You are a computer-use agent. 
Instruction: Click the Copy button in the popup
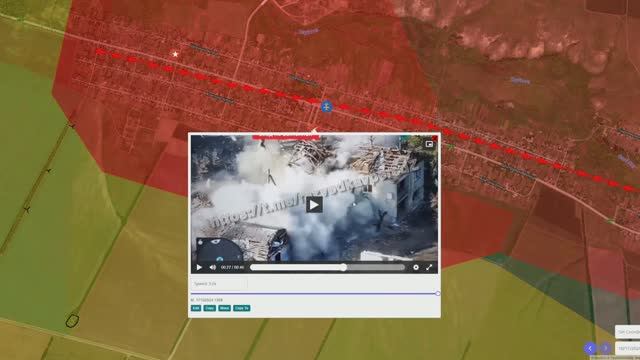210,308
